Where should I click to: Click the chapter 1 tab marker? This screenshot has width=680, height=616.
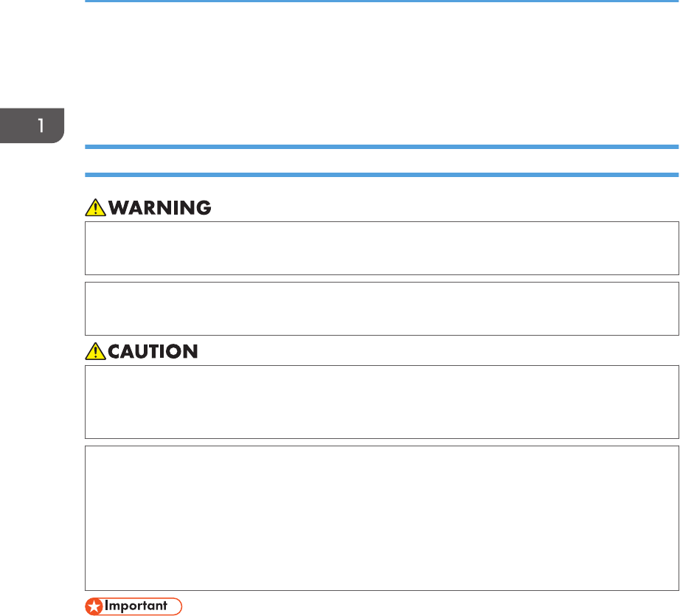click(x=32, y=125)
